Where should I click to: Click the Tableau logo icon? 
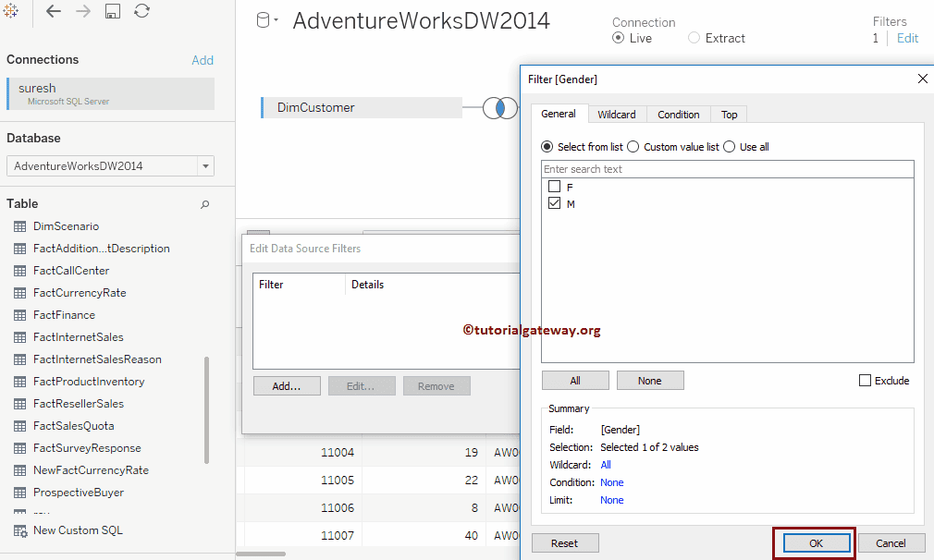pos(11,11)
